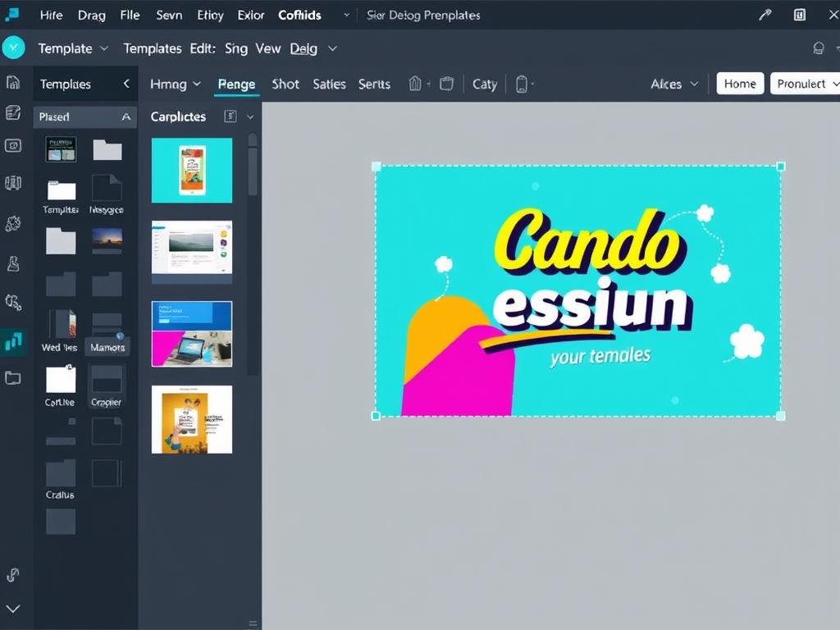Viewport: 840px width, 630px height.
Task: Open the Template dropdown
Action: pos(73,48)
